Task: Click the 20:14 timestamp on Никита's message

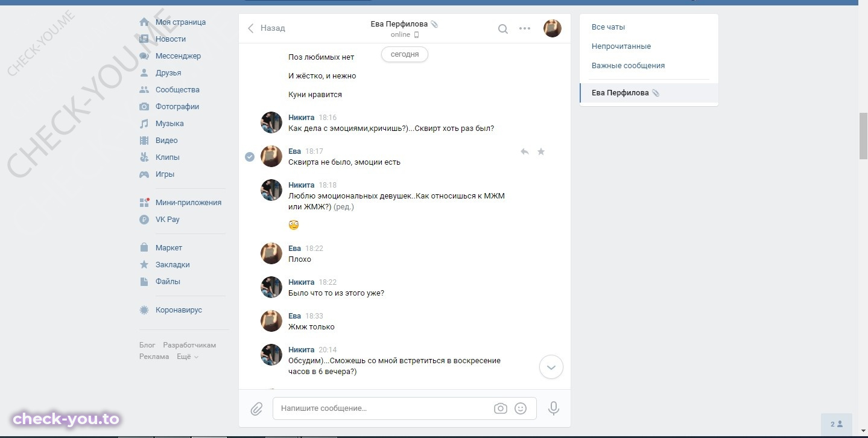Action: coord(328,350)
